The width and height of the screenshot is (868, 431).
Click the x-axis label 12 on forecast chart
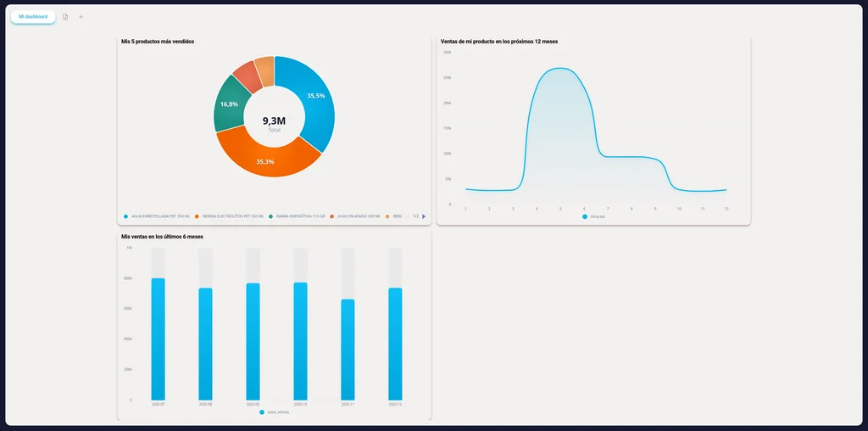pos(726,209)
